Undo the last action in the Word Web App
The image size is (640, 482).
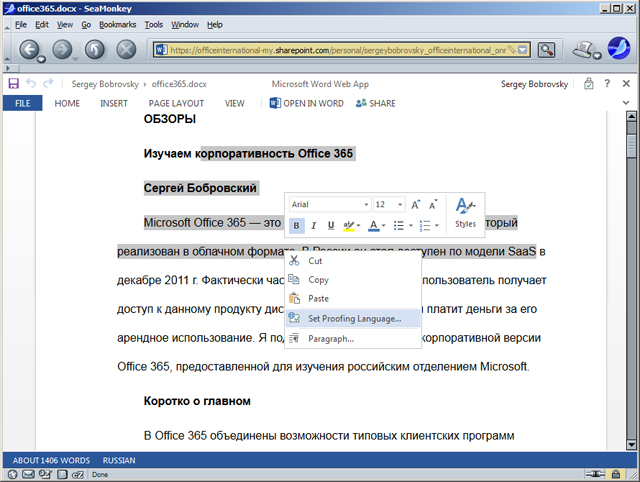[x=31, y=83]
